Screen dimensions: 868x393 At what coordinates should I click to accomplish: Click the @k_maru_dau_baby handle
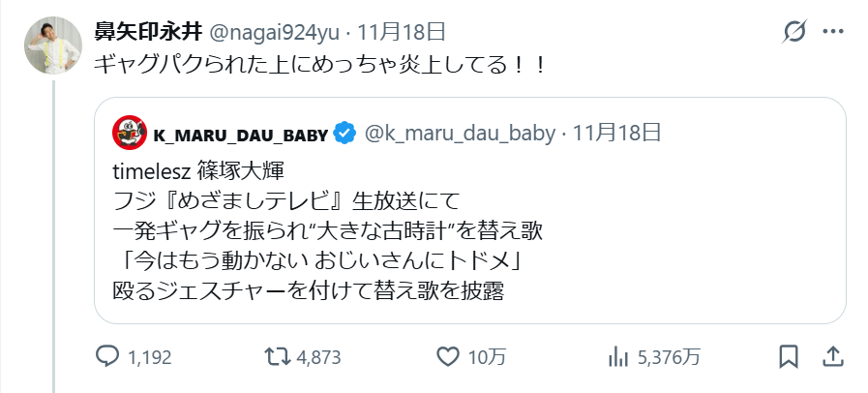(460, 134)
